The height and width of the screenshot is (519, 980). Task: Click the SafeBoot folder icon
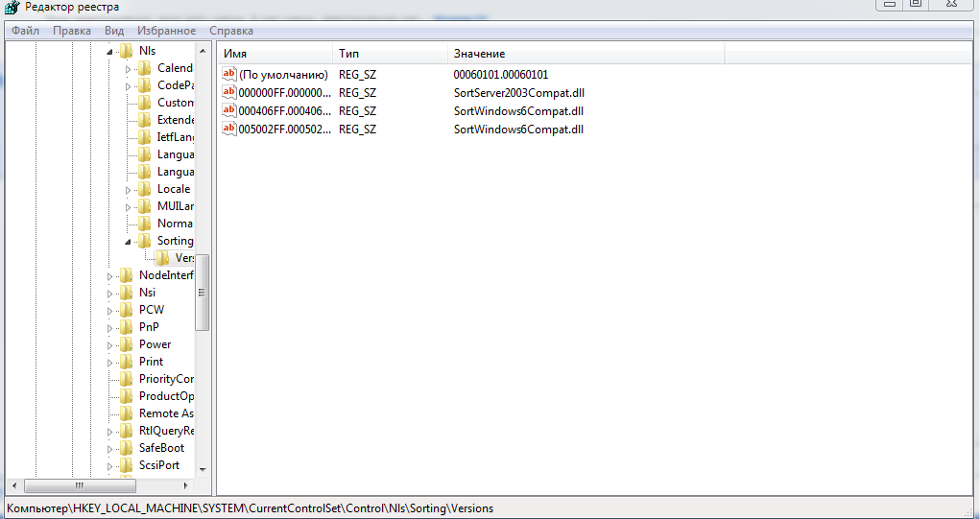(126, 448)
